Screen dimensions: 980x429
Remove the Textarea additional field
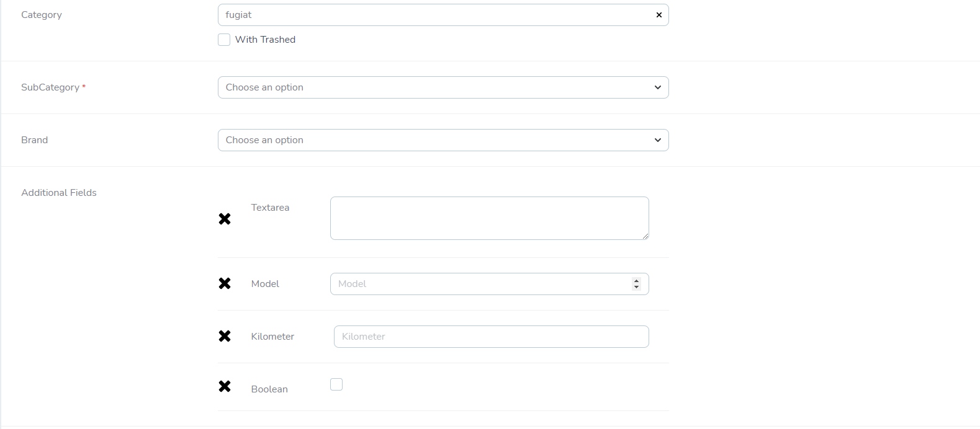point(225,219)
